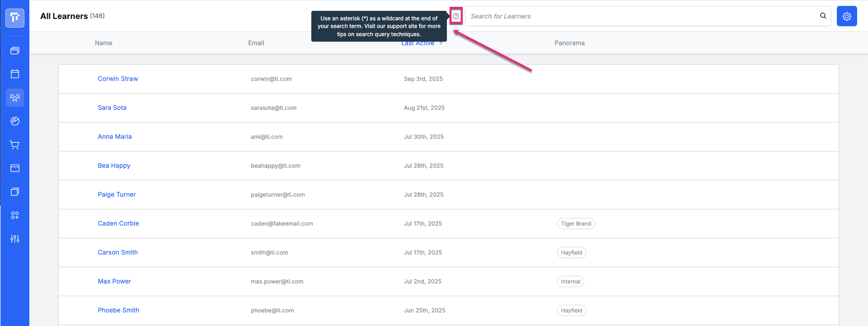Viewport: 868px width, 326px height.
Task: Click email phoebe@ti.com
Action: pyautogui.click(x=272, y=310)
